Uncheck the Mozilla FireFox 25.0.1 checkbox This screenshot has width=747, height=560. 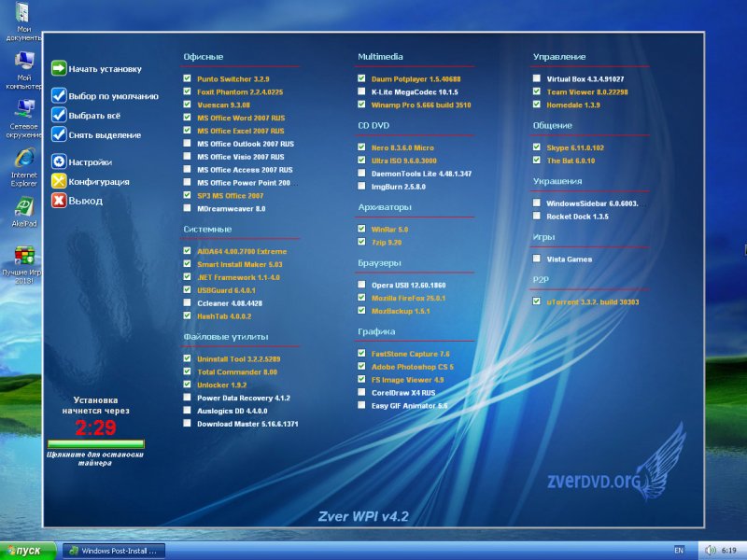point(361,298)
